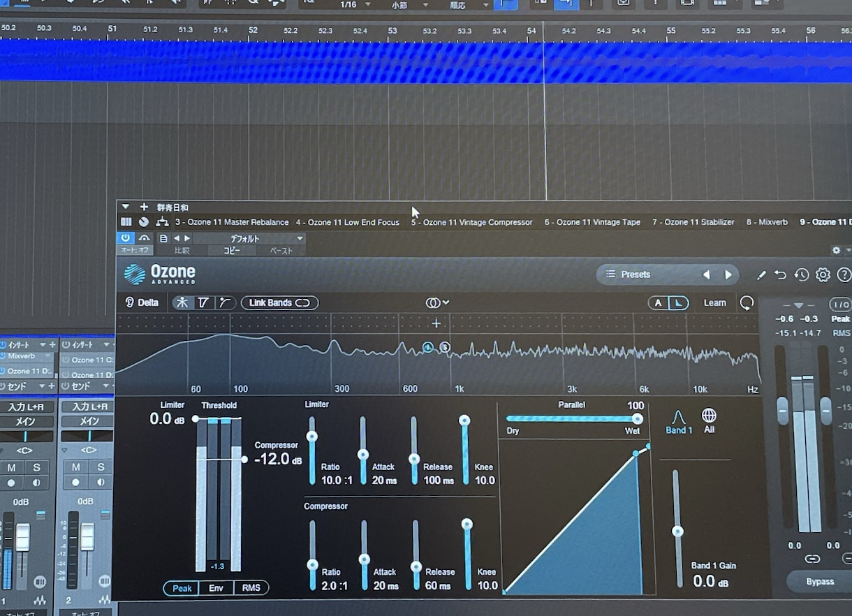Select the gain reduction trace view button next to A

pos(678,303)
